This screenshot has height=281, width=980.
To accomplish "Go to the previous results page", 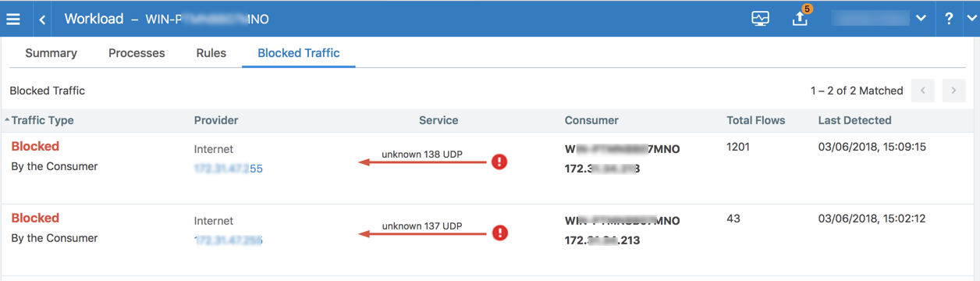I will pos(922,91).
